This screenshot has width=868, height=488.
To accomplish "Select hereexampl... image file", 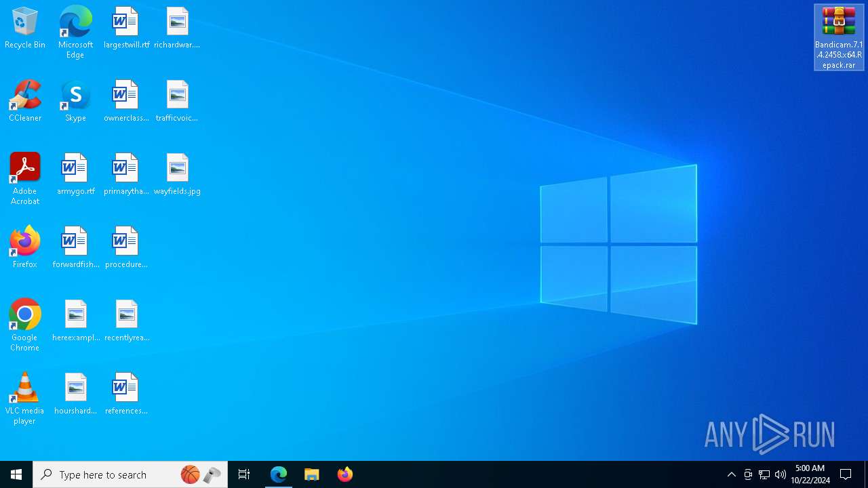I will [75, 321].
